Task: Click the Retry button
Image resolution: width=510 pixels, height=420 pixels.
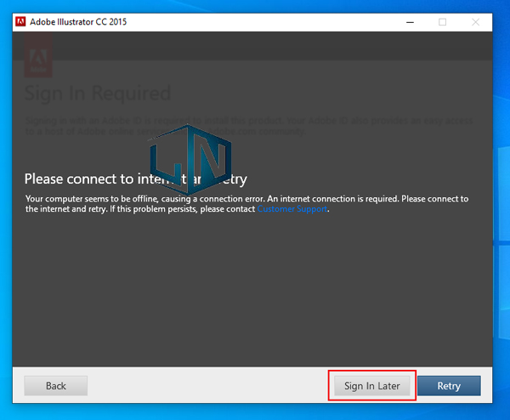Action: click(449, 386)
